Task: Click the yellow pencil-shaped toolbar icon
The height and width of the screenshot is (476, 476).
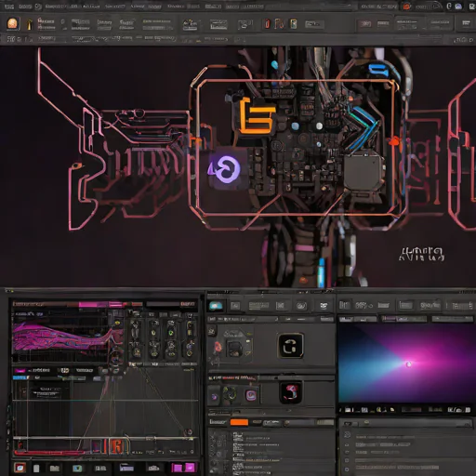Action: [x=30, y=24]
